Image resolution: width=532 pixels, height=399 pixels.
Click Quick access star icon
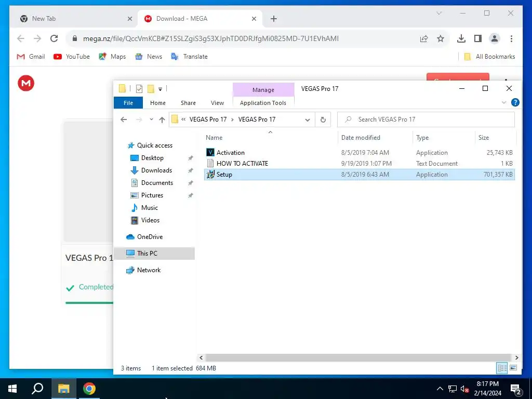[130, 145]
